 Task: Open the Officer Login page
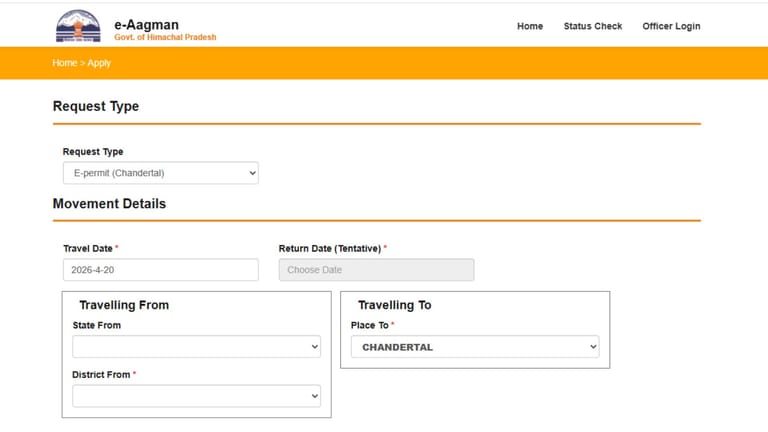click(x=671, y=26)
